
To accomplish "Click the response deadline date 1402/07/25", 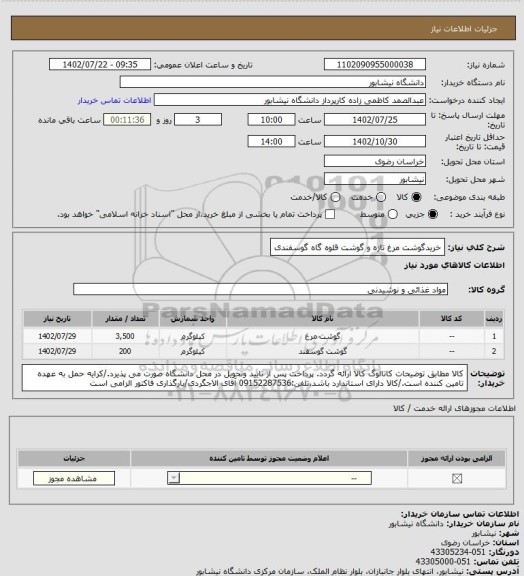I will [375, 120].
